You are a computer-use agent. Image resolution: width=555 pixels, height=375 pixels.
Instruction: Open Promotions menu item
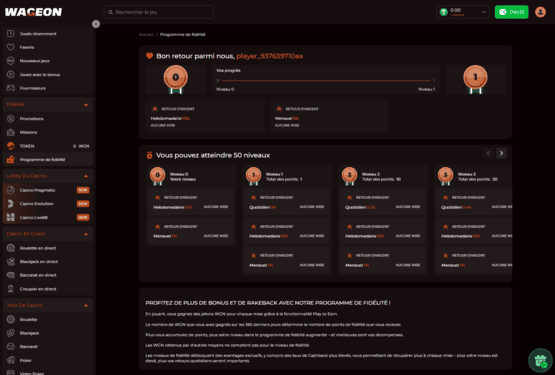tap(48, 119)
